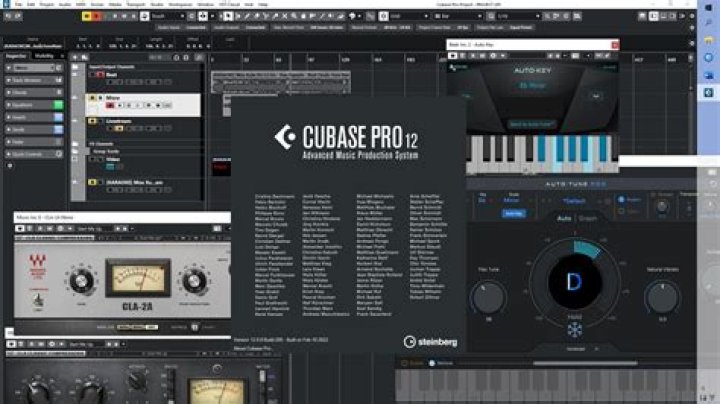The width and height of the screenshot is (720, 404).
Task: Select the Zoom magnifier tool
Action: (x=294, y=16)
